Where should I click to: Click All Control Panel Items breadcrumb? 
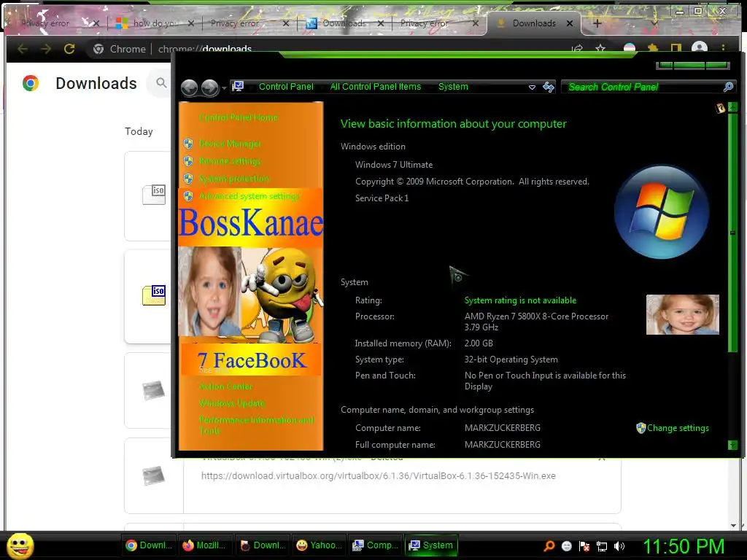point(376,87)
